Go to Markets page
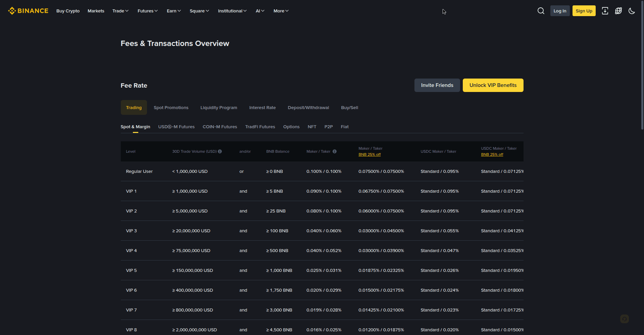This screenshot has height=335, width=644. [96, 11]
